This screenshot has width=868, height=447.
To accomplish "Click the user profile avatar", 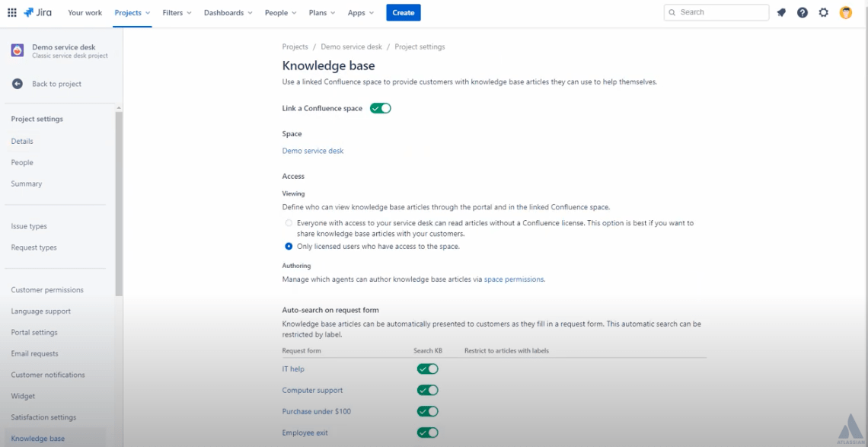I will tap(846, 12).
